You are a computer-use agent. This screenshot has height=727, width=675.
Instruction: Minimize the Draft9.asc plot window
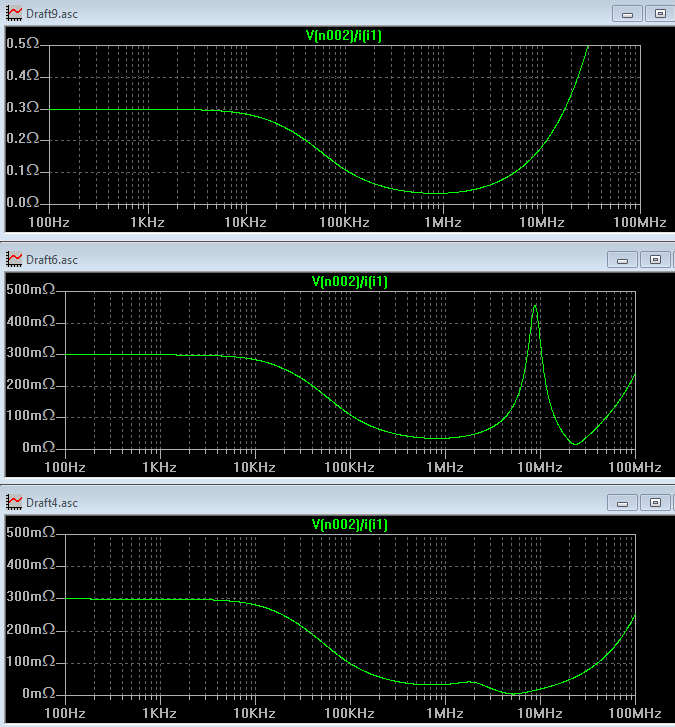tap(627, 14)
